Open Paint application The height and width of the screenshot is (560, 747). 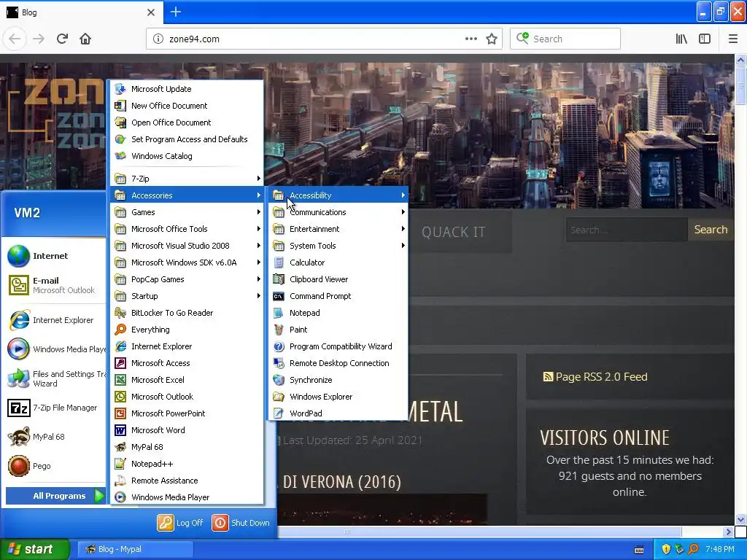[338, 330]
